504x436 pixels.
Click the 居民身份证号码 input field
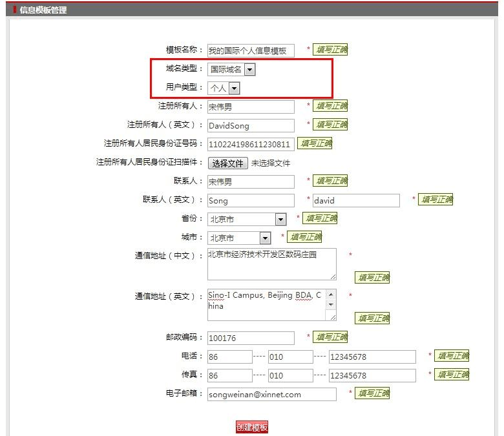click(250, 144)
